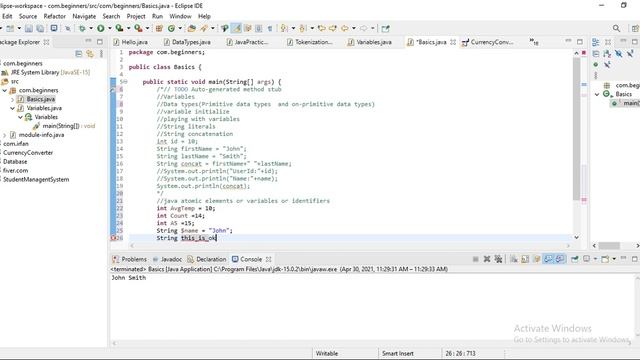Open the Declaration view tab
Image resolution: width=640 pixels, height=360 pixels.
pyautogui.click(x=207, y=259)
